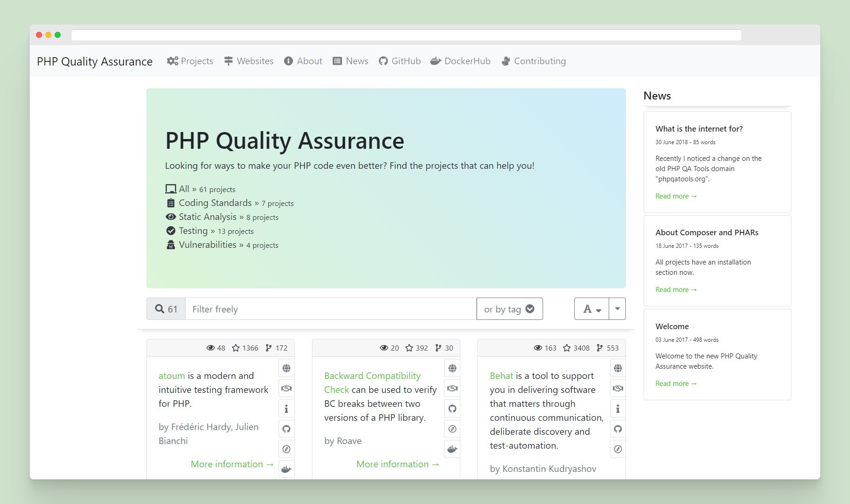The image size is (850, 504).
Task: Click the info icon on Behat card
Action: pyautogui.click(x=618, y=409)
